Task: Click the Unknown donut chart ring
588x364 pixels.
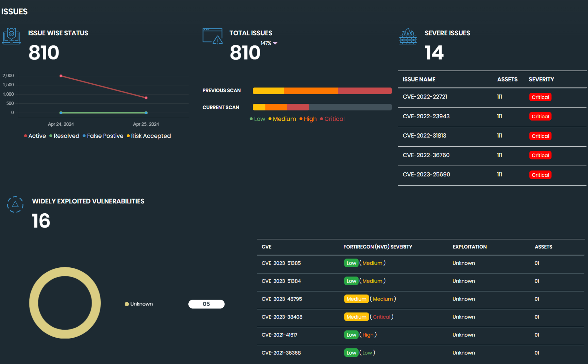Action: pos(65,272)
